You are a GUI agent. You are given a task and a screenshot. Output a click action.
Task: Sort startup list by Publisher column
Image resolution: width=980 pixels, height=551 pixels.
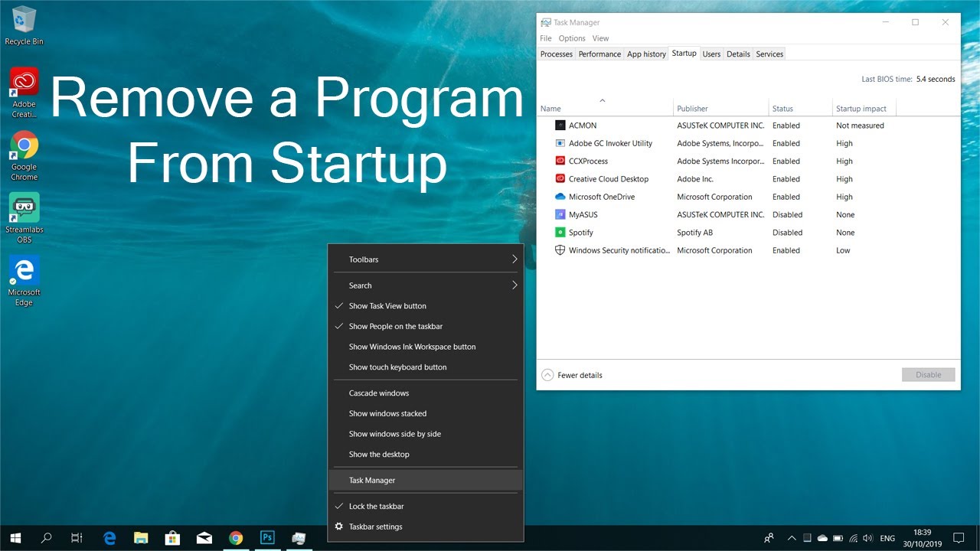tap(721, 108)
